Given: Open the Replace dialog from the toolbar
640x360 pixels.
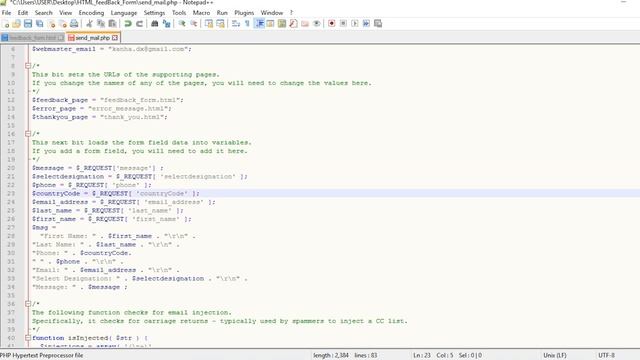Looking at the screenshot, I should [x=166, y=24].
